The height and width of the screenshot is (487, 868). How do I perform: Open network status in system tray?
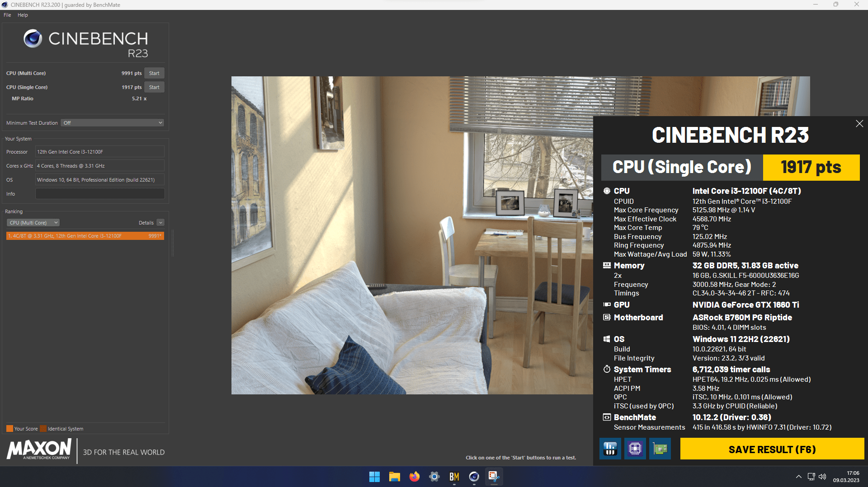(x=811, y=477)
